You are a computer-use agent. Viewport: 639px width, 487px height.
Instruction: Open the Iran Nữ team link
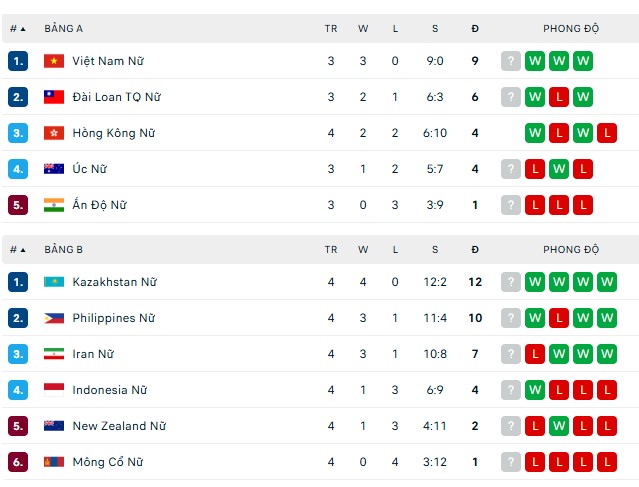pos(93,354)
